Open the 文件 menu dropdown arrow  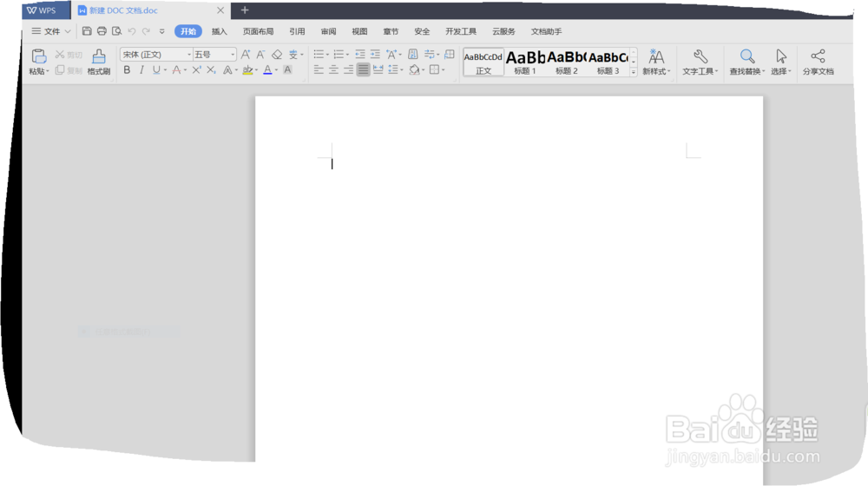pyautogui.click(x=68, y=31)
